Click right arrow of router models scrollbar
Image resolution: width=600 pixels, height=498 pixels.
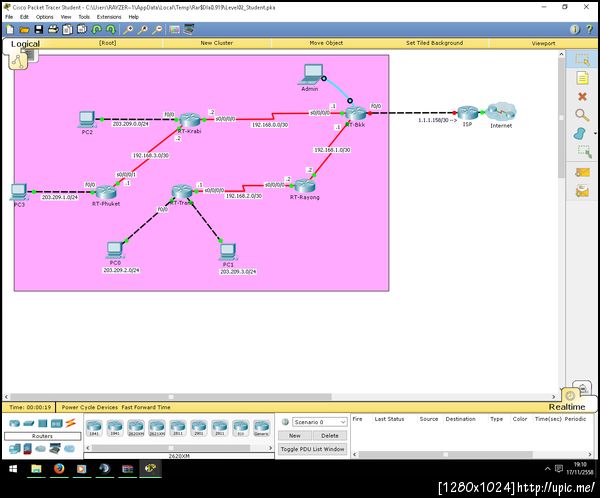point(271,447)
